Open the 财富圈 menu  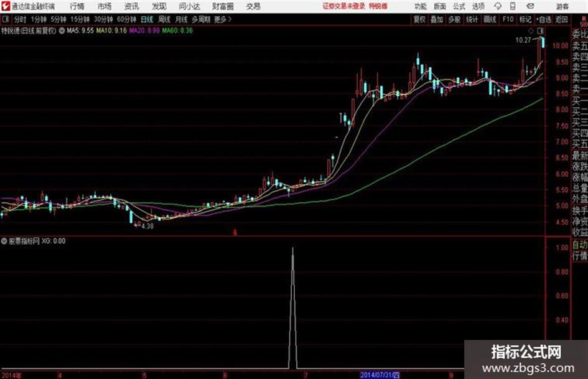(223, 6)
